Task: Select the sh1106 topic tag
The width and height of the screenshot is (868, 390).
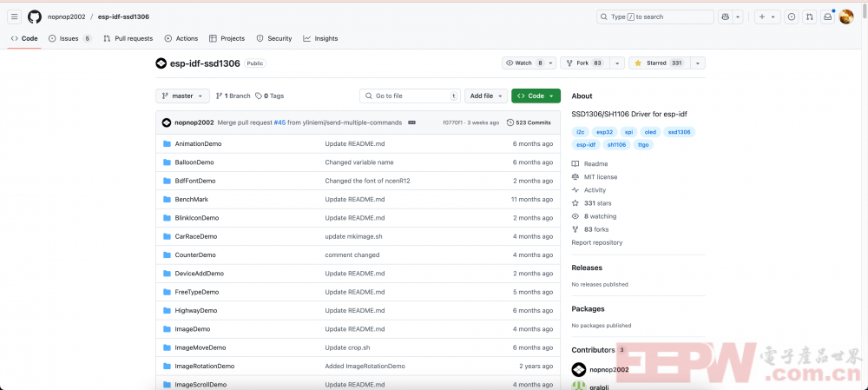Action: point(616,144)
